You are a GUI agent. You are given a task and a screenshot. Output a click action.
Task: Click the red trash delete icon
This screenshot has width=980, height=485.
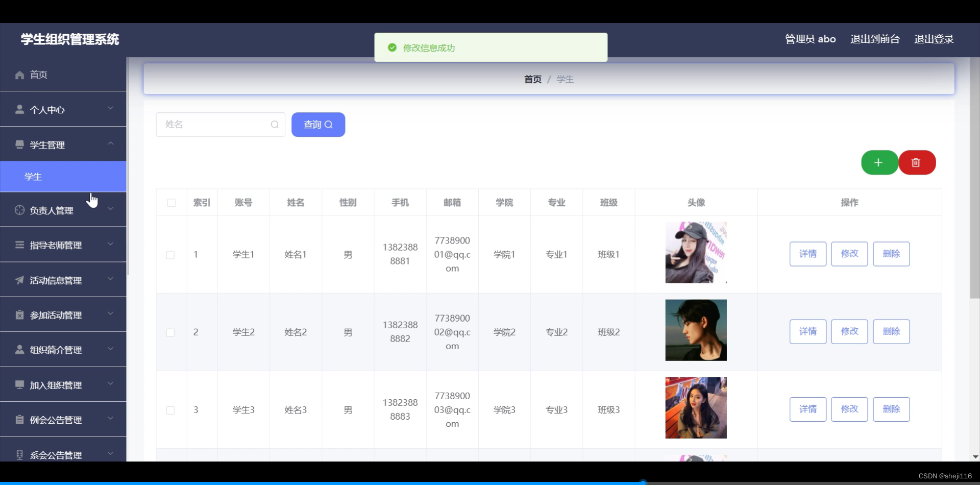point(916,162)
